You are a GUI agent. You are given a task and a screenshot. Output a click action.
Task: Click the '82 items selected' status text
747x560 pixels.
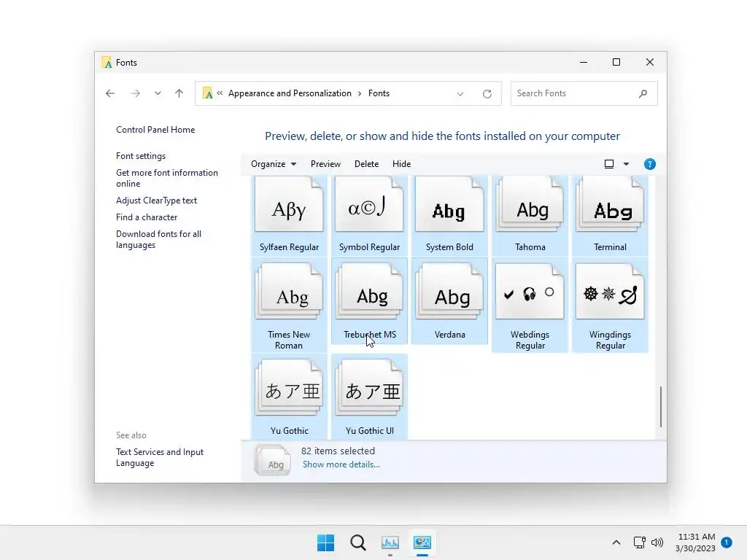click(338, 451)
